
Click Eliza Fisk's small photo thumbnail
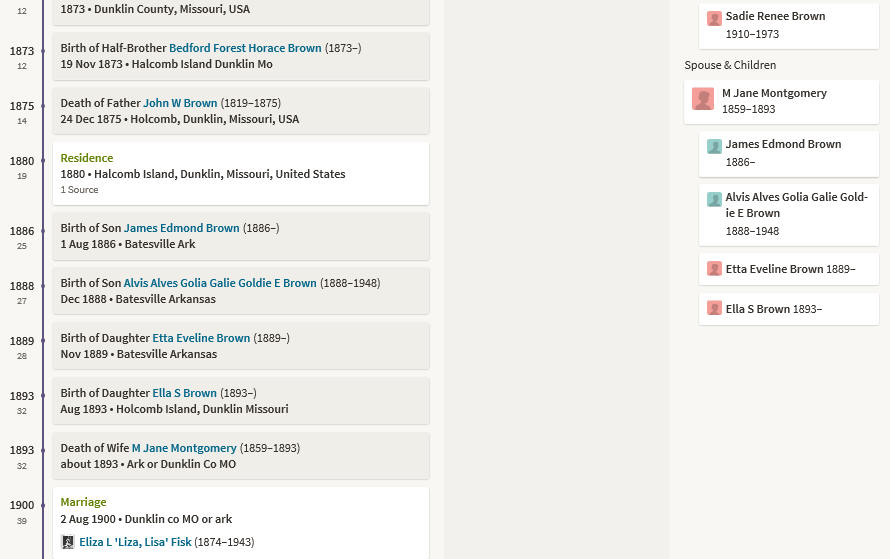(68, 542)
